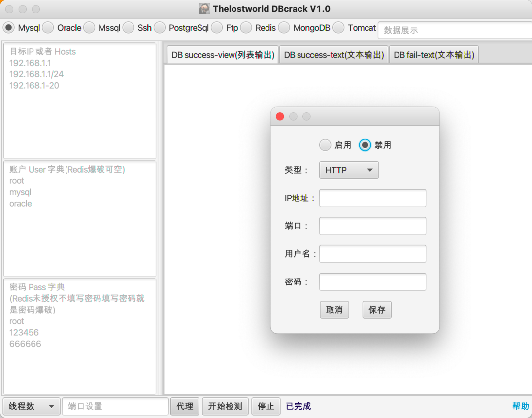
Task: Focus the 端口 port input field in dialog
Action: point(372,226)
